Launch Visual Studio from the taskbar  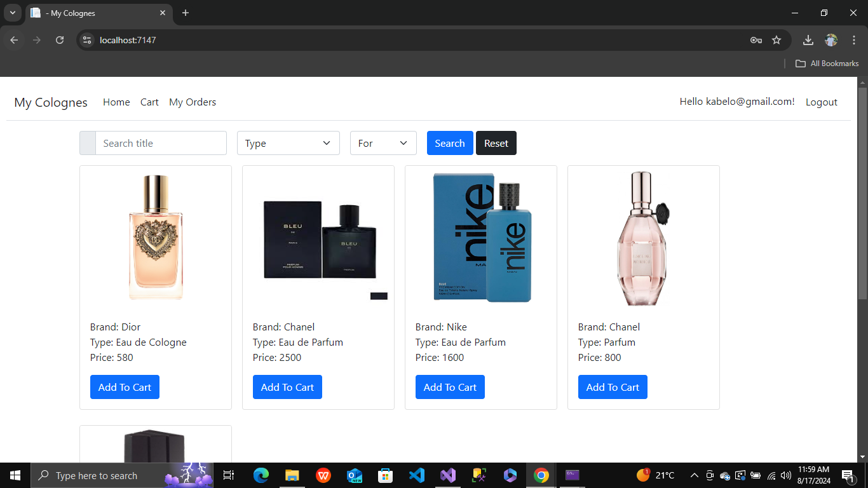448,475
